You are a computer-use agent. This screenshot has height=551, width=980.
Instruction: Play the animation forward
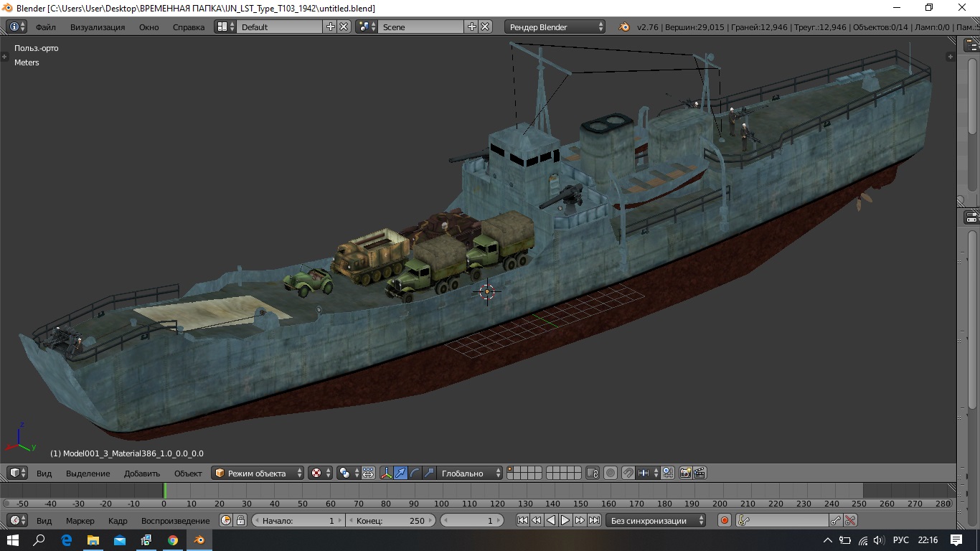(565, 521)
